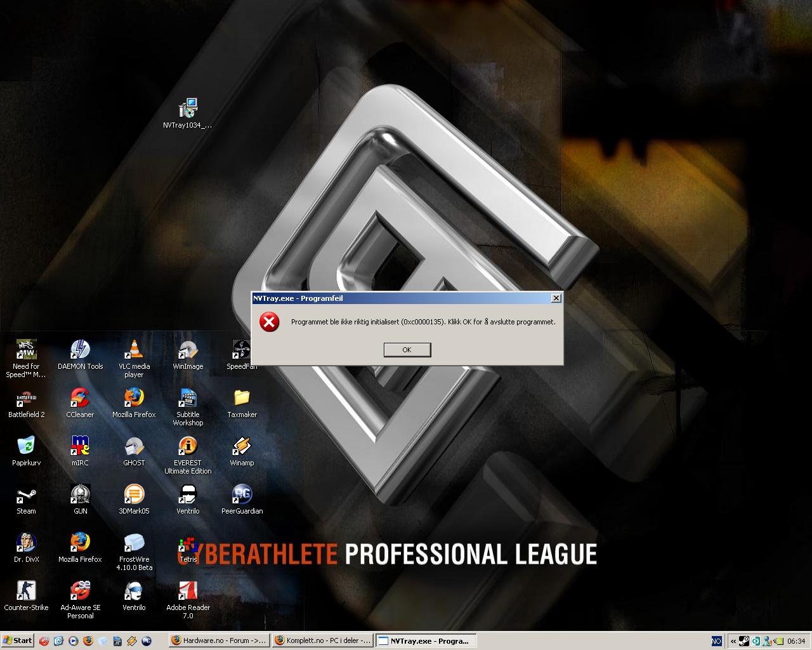Click OK in the NVTray.exe error dialog
This screenshot has width=812, height=650.
pyautogui.click(x=407, y=350)
